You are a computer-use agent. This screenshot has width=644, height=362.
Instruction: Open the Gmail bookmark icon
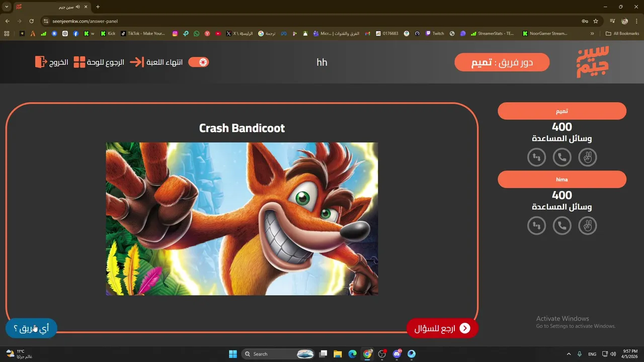tap(367, 34)
